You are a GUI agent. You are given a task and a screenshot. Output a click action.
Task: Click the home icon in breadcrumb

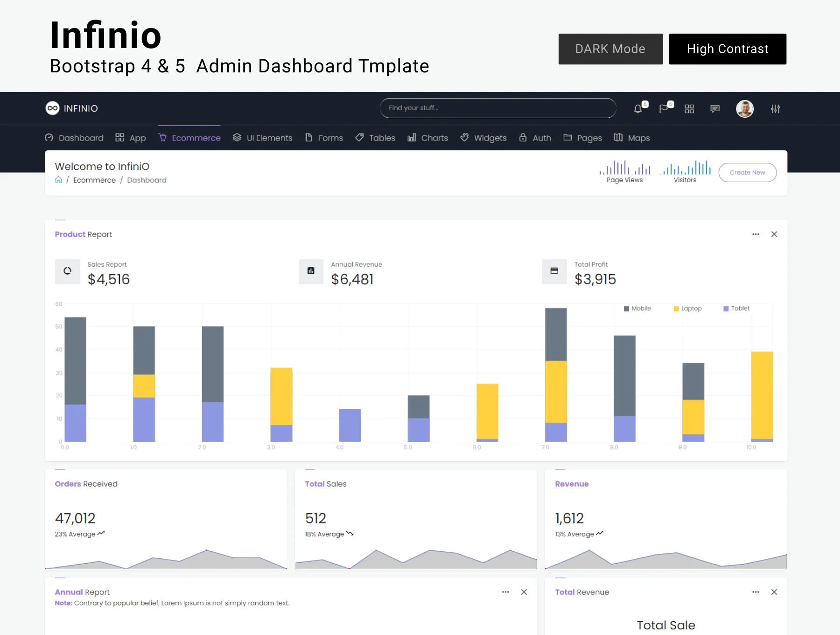[58, 180]
